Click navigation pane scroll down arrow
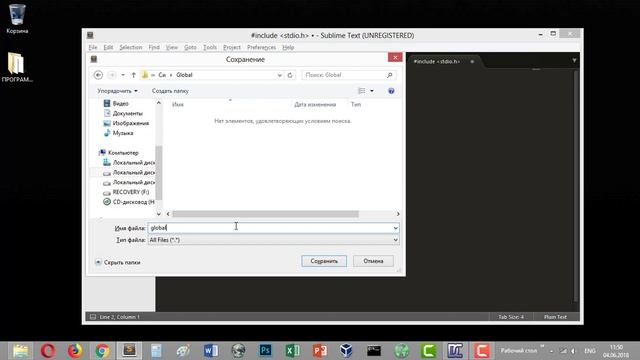Screen dimensions: 640x360 tap(159, 213)
